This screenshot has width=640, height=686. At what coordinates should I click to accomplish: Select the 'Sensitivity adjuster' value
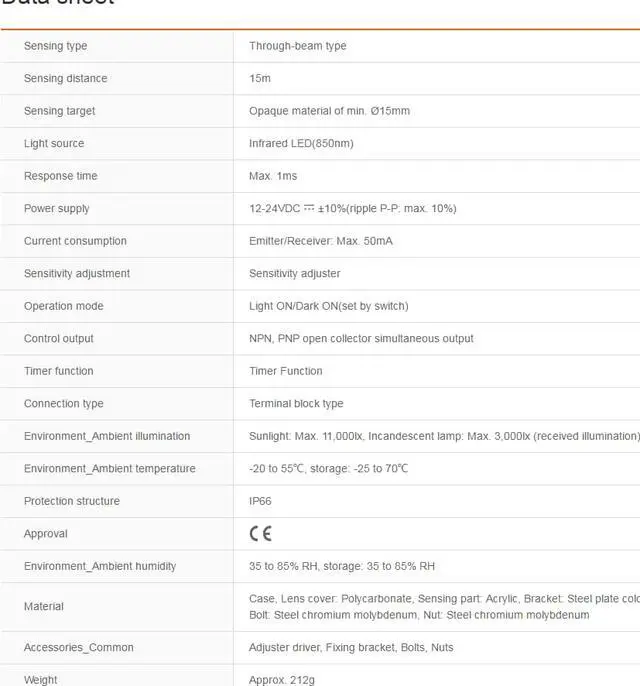295,274
